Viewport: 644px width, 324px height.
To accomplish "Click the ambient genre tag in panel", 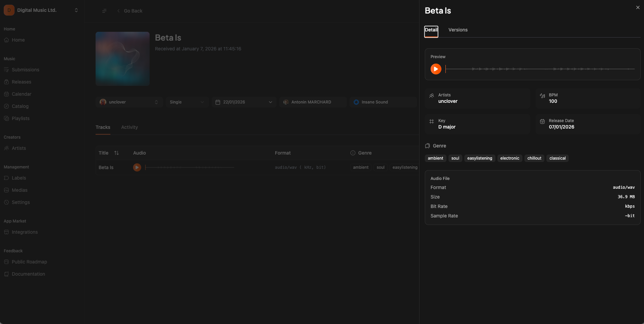I will pyautogui.click(x=436, y=158).
